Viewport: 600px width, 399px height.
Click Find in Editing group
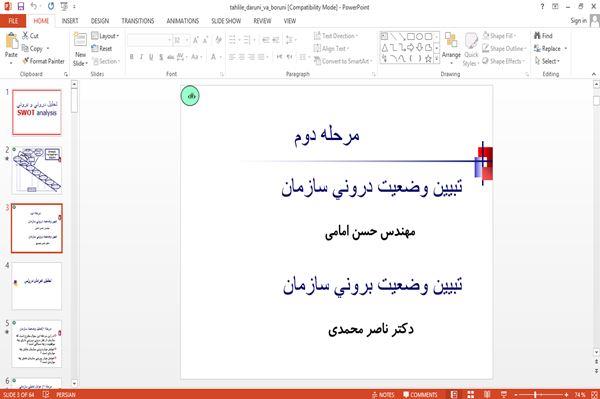(543, 36)
